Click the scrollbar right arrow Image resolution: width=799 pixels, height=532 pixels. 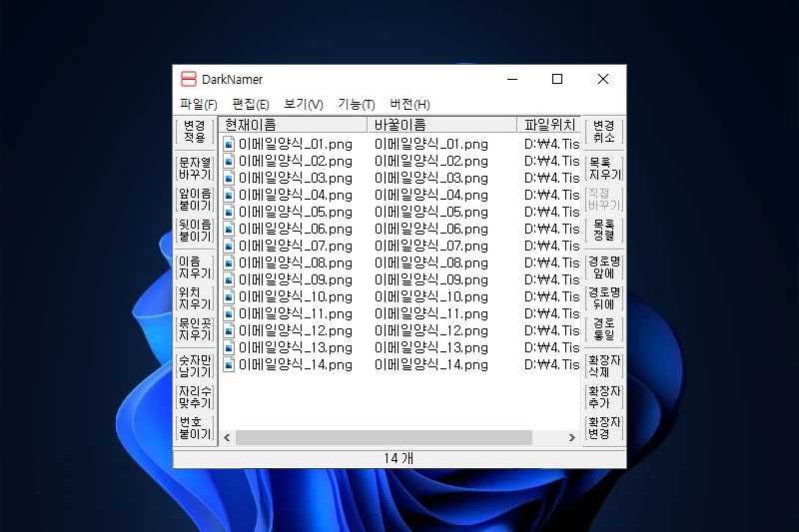[x=571, y=437]
